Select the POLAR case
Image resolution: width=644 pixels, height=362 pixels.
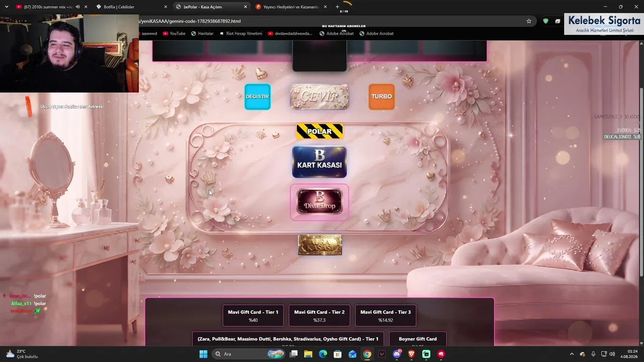(x=319, y=131)
